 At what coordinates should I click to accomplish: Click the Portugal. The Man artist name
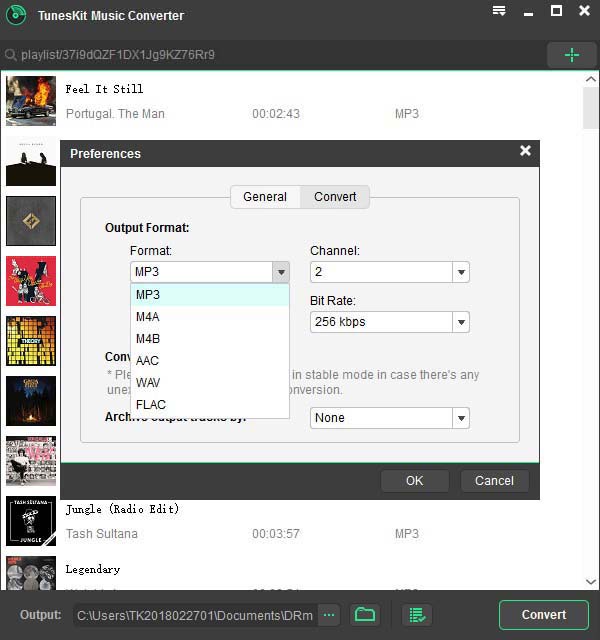pos(116,113)
